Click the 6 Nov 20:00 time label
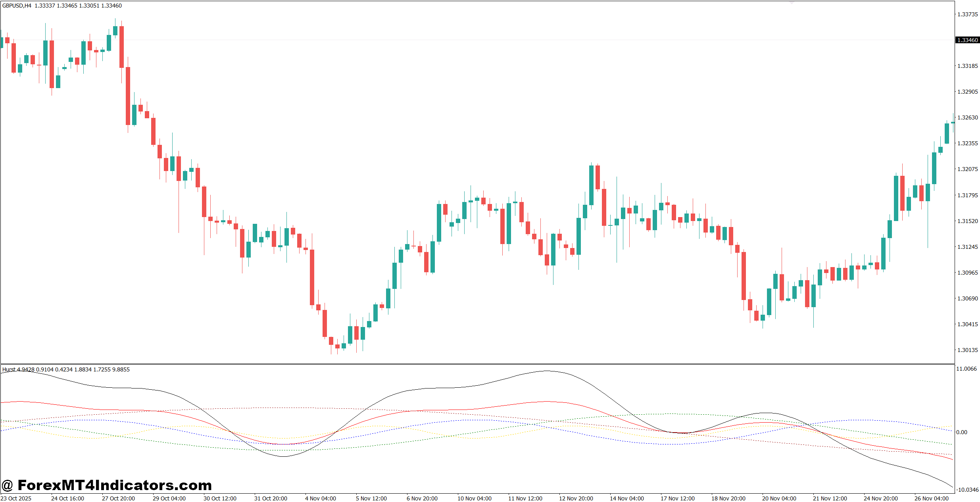The image size is (980, 502). (422, 498)
